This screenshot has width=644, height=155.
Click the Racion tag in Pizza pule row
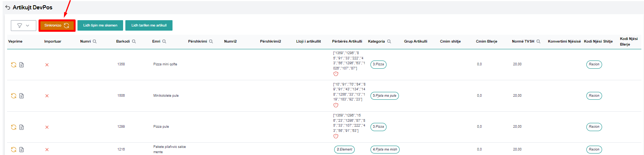pyautogui.click(x=594, y=127)
